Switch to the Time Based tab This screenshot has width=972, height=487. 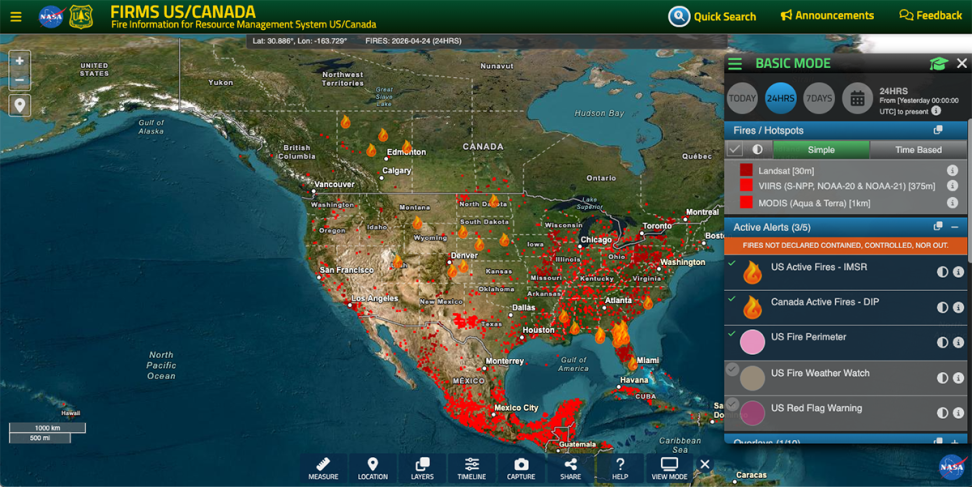tap(918, 149)
